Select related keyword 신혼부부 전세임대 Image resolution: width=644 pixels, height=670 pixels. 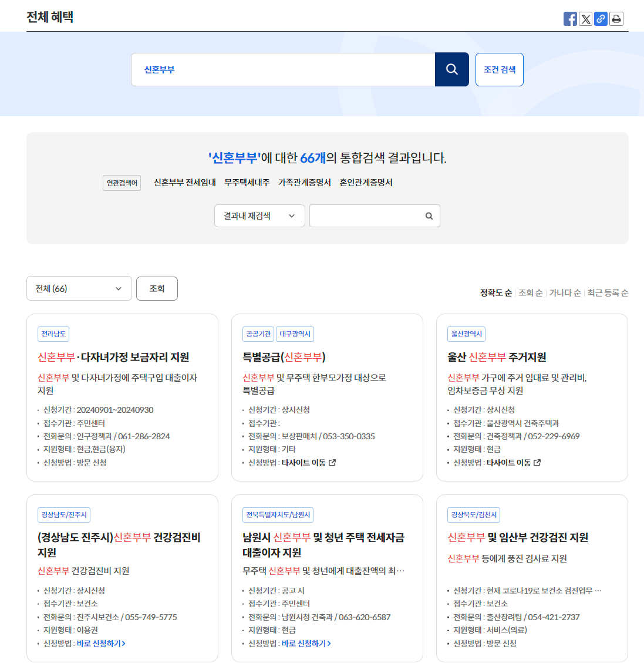click(185, 183)
